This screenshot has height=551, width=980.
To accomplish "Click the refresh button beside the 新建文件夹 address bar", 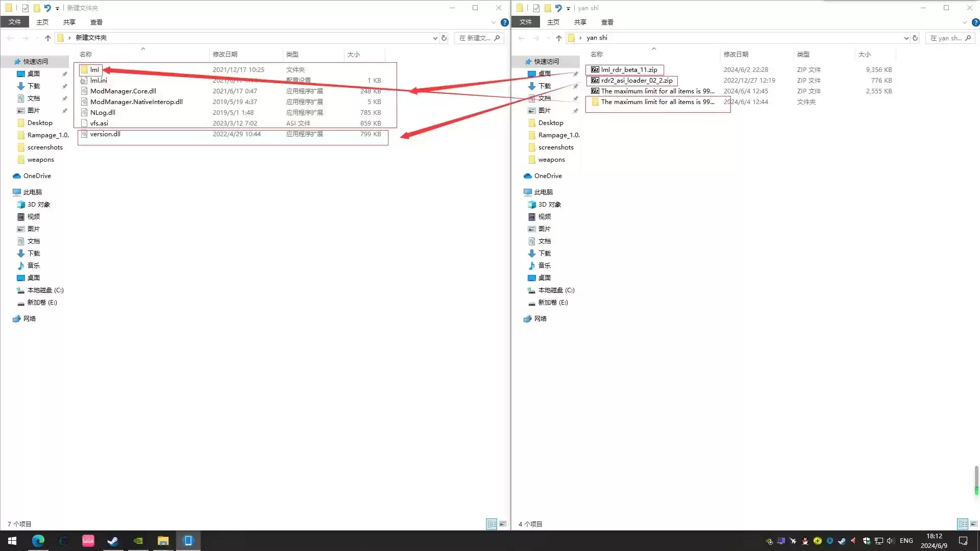I will pyautogui.click(x=444, y=38).
